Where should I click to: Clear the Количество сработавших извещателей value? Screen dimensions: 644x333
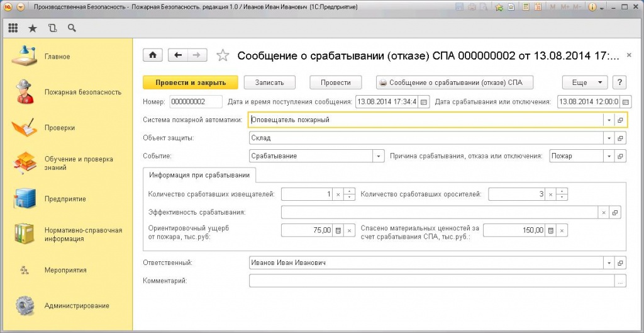338,195
